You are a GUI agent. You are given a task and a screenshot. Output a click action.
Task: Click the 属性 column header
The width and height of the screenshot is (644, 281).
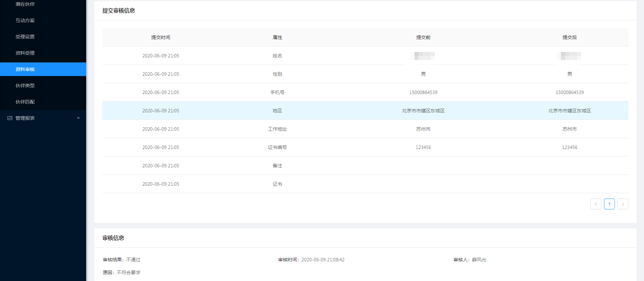click(x=277, y=37)
